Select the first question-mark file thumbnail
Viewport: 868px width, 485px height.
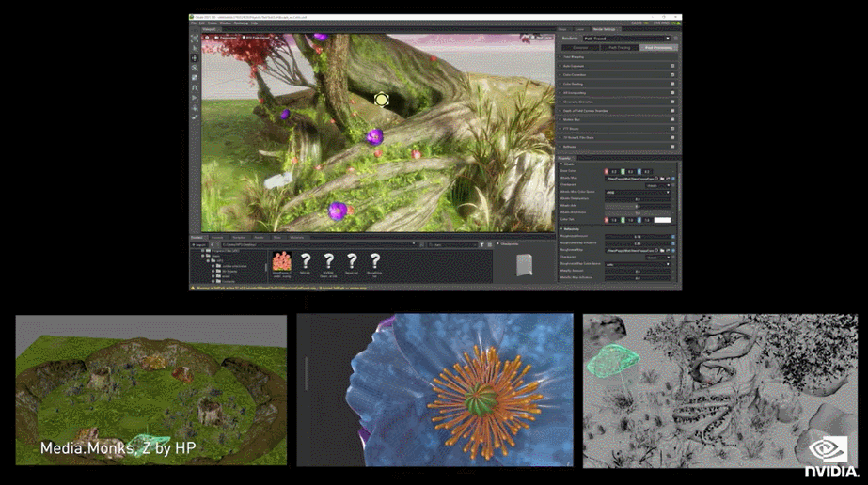coord(306,261)
